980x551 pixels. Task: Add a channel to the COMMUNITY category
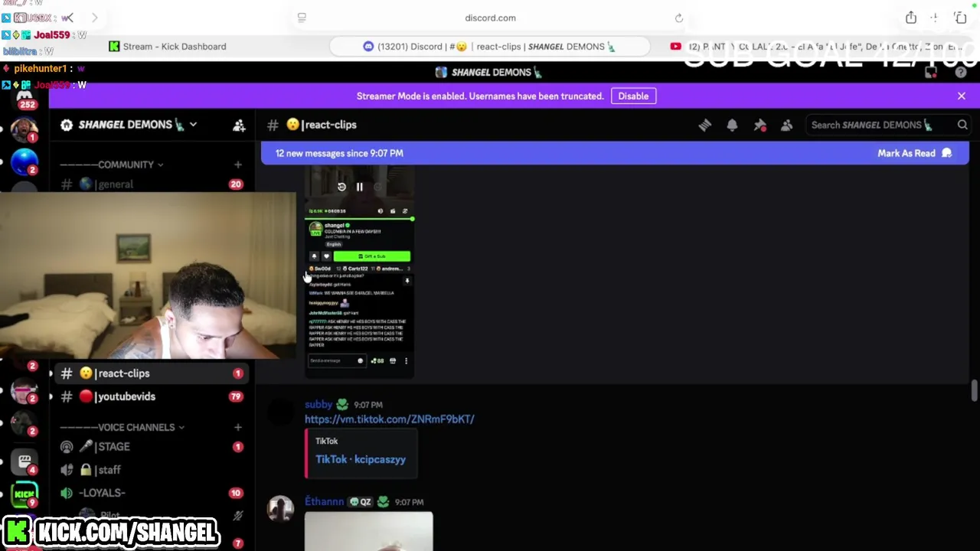(237, 165)
